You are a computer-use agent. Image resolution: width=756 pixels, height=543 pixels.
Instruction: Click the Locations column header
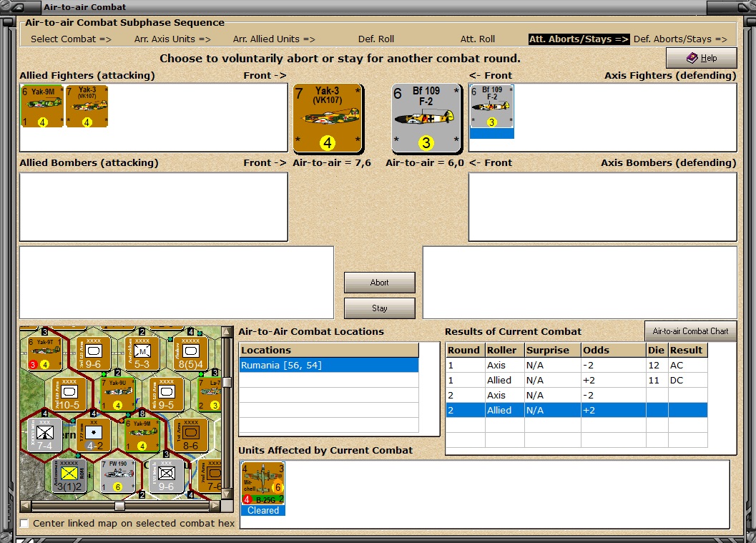coord(329,350)
